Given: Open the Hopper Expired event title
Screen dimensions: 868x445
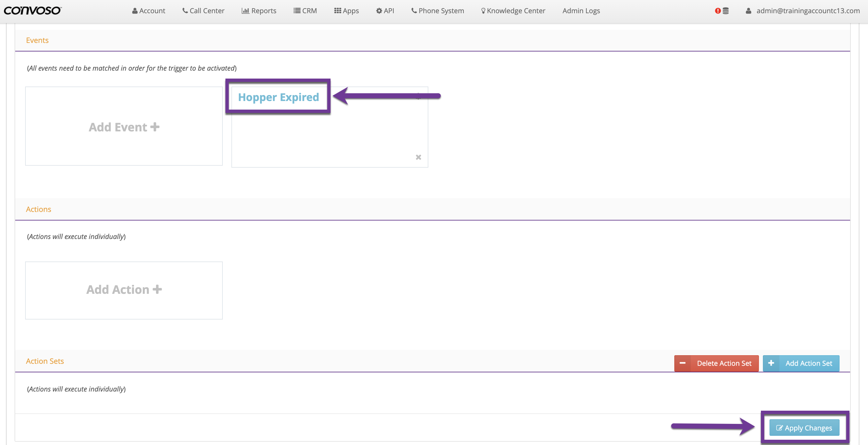Looking at the screenshot, I should [x=278, y=97].
